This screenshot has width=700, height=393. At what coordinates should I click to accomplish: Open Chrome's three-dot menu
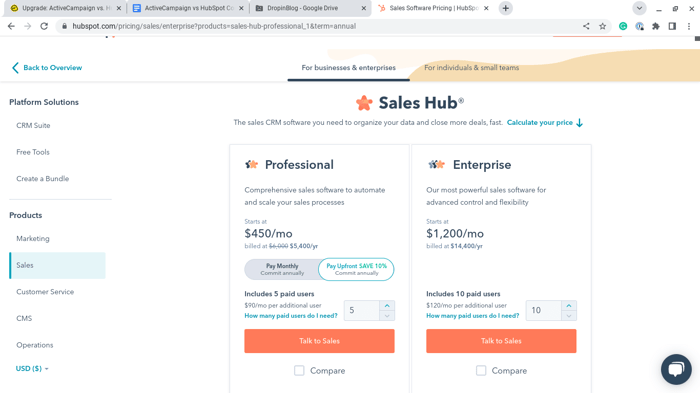tap(689, 26)
